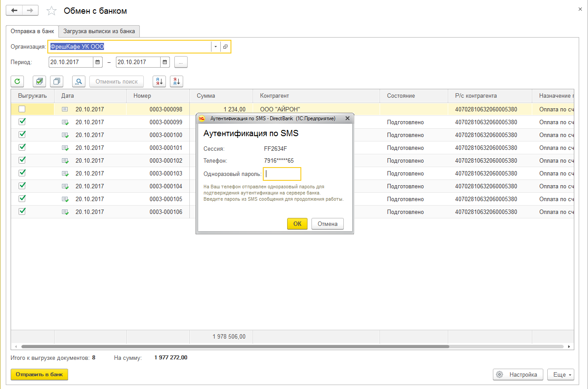This screenshot has height=389, width=588.
Task: Check all documents toolbar icon
Action: [39, 81]
